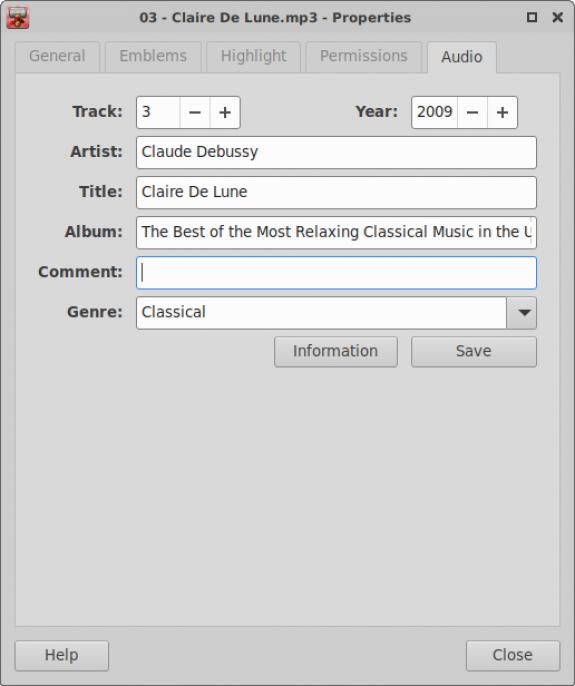
Task: Go to the Permissions tab
Action: pyautogui.click(x=364, y=56)
